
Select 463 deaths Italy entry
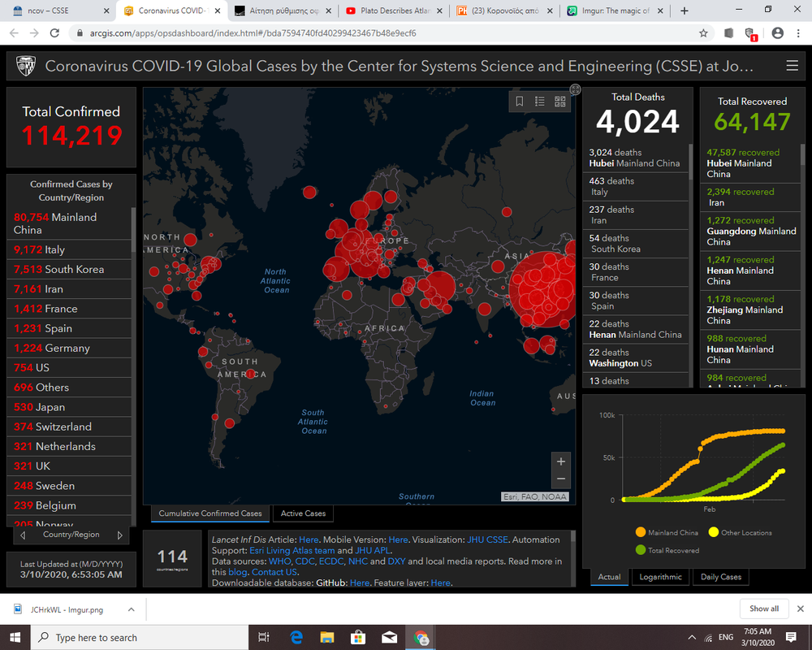pyautogui.click(x=636, y=187)
